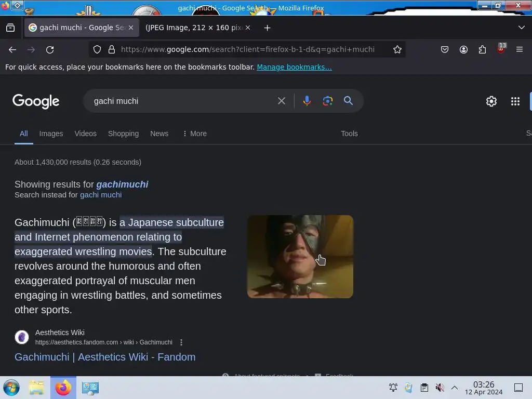Open Firefox application hamburger menu
The height and width of the screenshot is (399, 532).
(x=520, y=49)
